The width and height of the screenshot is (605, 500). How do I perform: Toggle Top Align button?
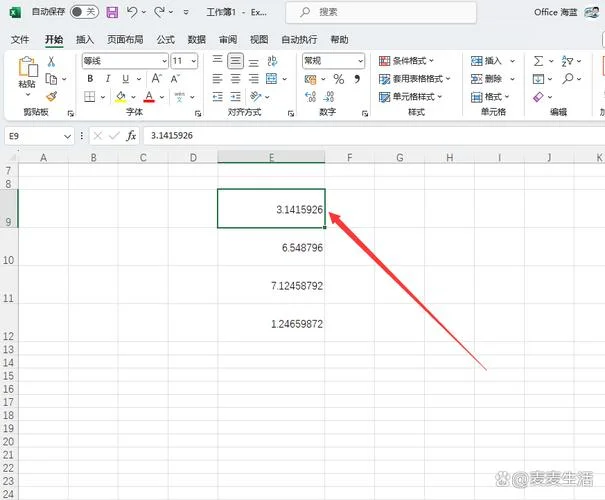click(x=217, y=60)
